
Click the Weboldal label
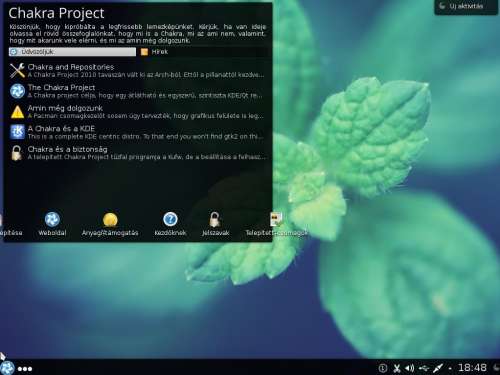(x=52, y=233)
